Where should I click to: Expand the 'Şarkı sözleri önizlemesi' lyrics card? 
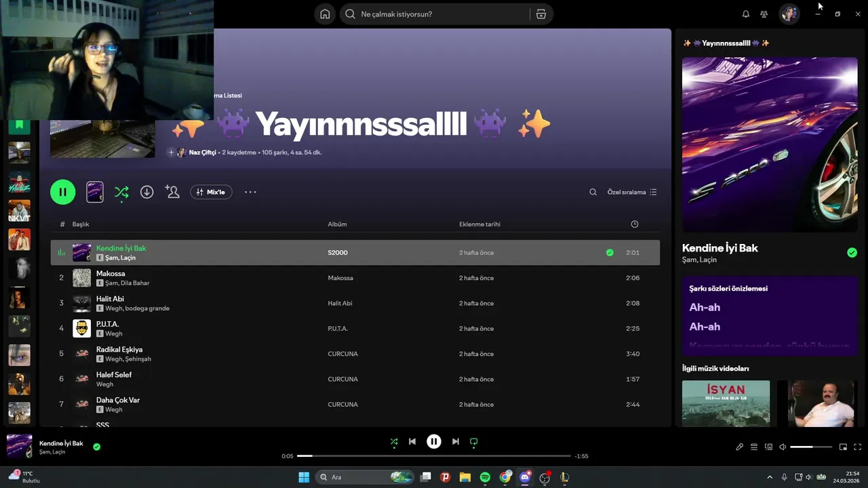[770, 316]
